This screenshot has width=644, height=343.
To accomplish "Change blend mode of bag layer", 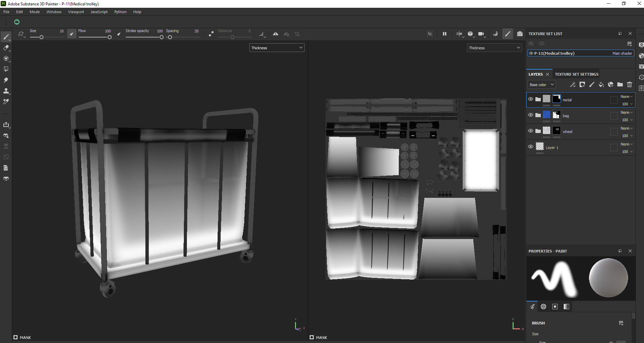I will click(626, 112).
